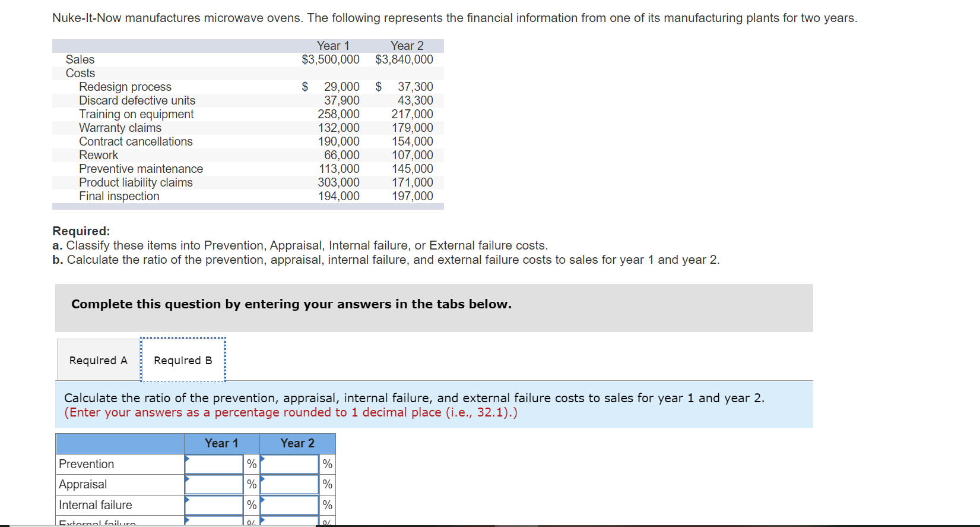Click the 'Training on equipment' cost item
This screenshot has width=980, height=527.
(x=137, y=114)
